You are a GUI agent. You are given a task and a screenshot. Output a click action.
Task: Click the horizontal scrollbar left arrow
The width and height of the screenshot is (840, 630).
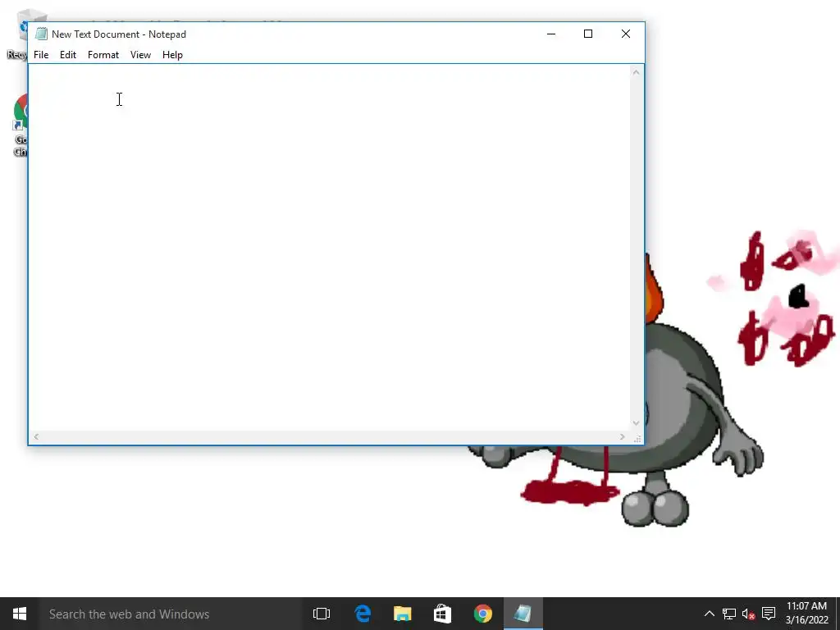pos(36,437)
